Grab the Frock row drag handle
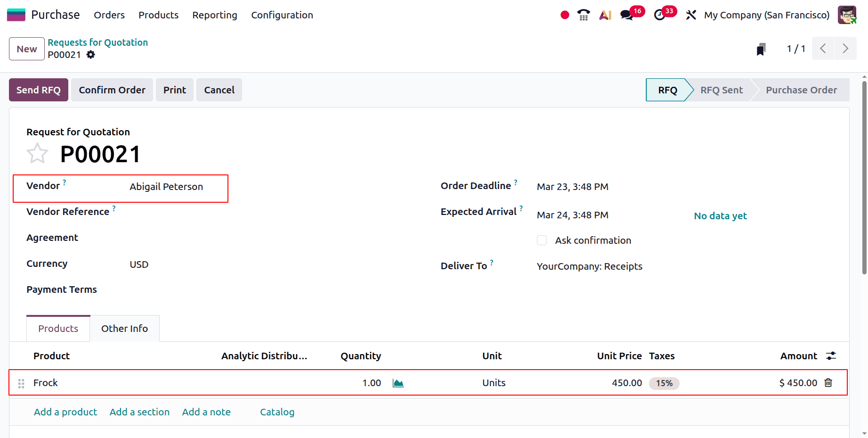 [21, 383]
